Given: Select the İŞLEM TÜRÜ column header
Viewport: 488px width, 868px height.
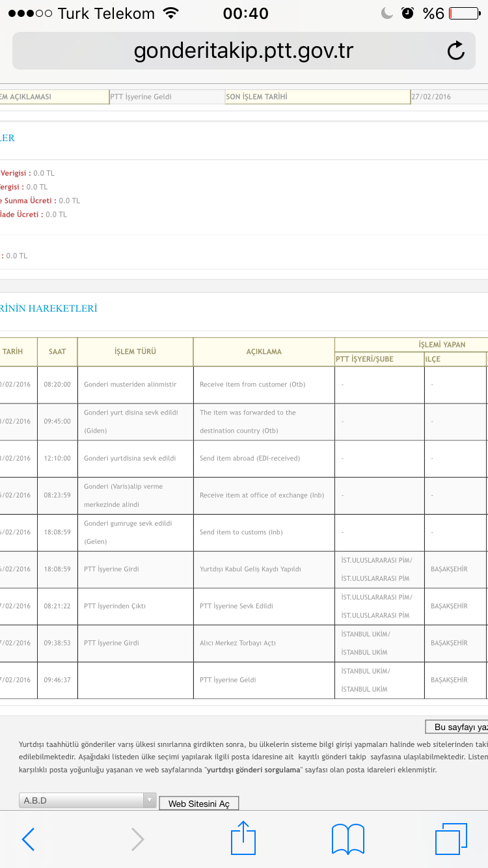Looking at the screenshot, I should [x=135, y=351].
